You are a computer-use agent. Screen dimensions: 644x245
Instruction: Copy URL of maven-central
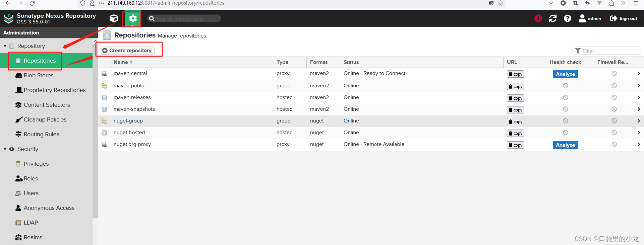coord(515,74)
